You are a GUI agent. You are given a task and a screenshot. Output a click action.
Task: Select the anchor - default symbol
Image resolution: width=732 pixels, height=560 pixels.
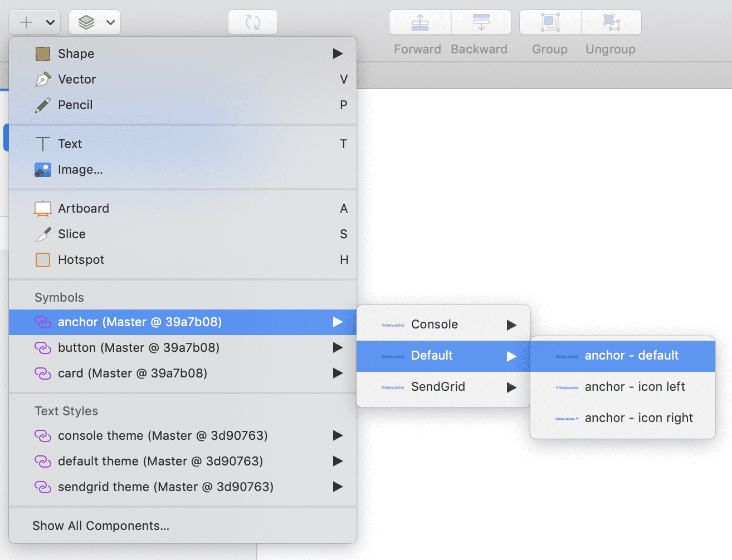tap(632, 355)
